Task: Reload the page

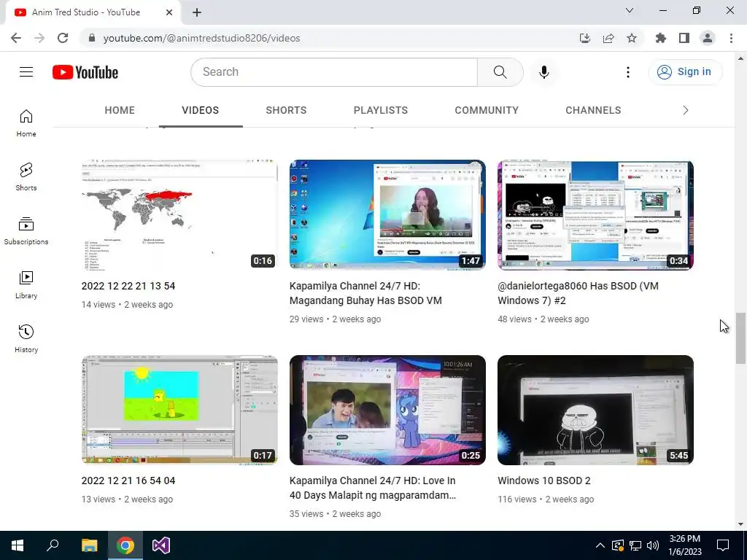Action: click(x=63, y=38)
